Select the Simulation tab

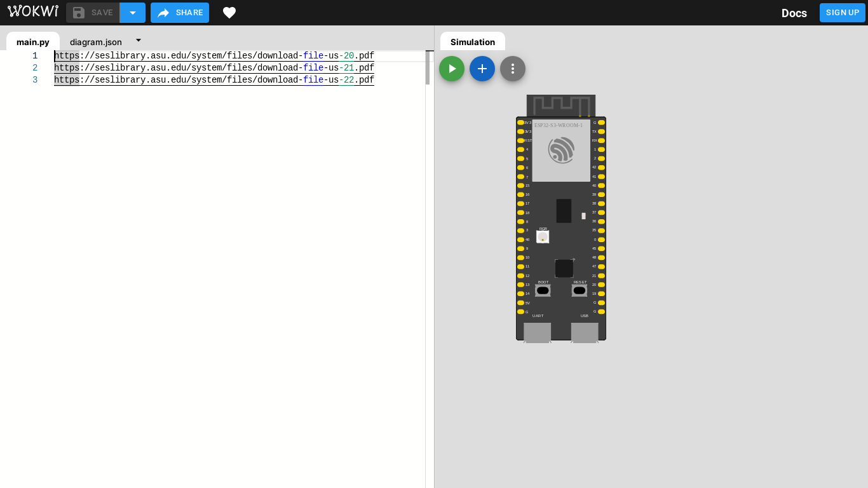coord(473,42)
